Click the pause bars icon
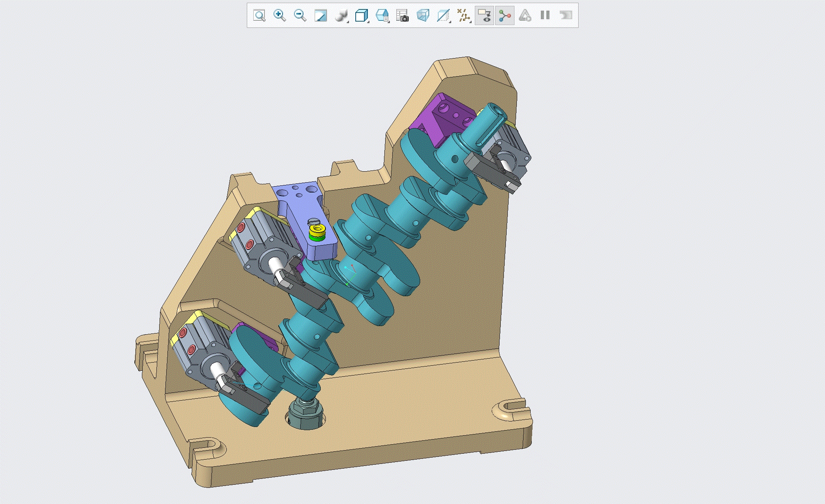The height and width of the screenshot is (504, 825). [x=545, y=15]
